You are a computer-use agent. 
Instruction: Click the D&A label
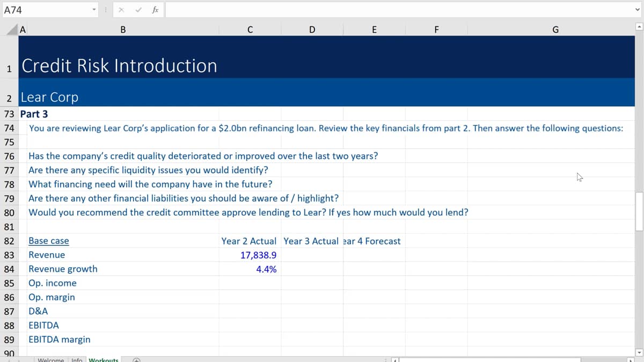coord(38,311)
